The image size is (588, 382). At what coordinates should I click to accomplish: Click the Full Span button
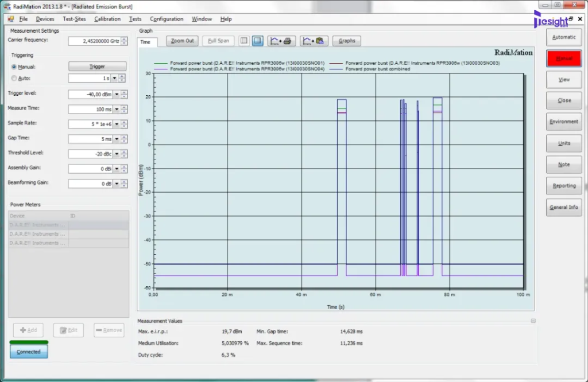tap(218, 41)
